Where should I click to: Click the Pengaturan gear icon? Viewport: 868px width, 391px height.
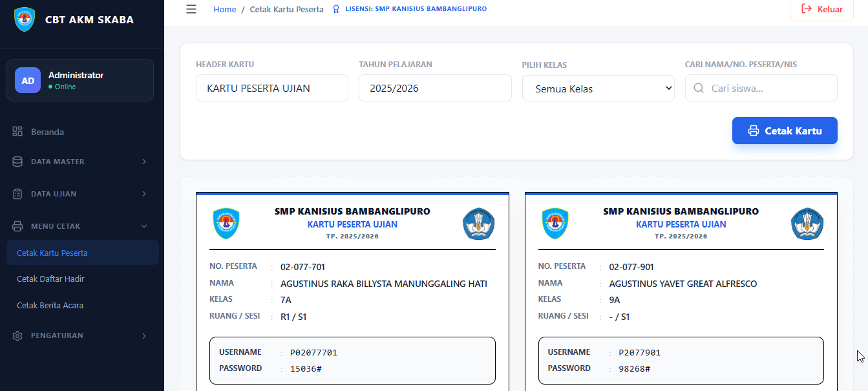(17, 335)
